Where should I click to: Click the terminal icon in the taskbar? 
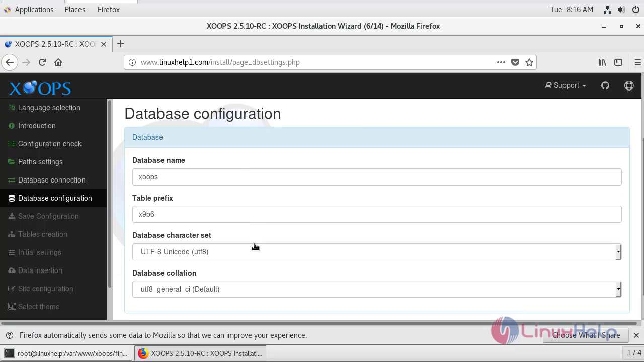[9, 353]
